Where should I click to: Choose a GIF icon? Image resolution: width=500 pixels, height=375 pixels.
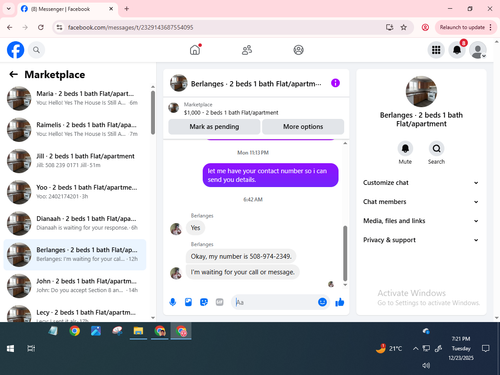219,302
